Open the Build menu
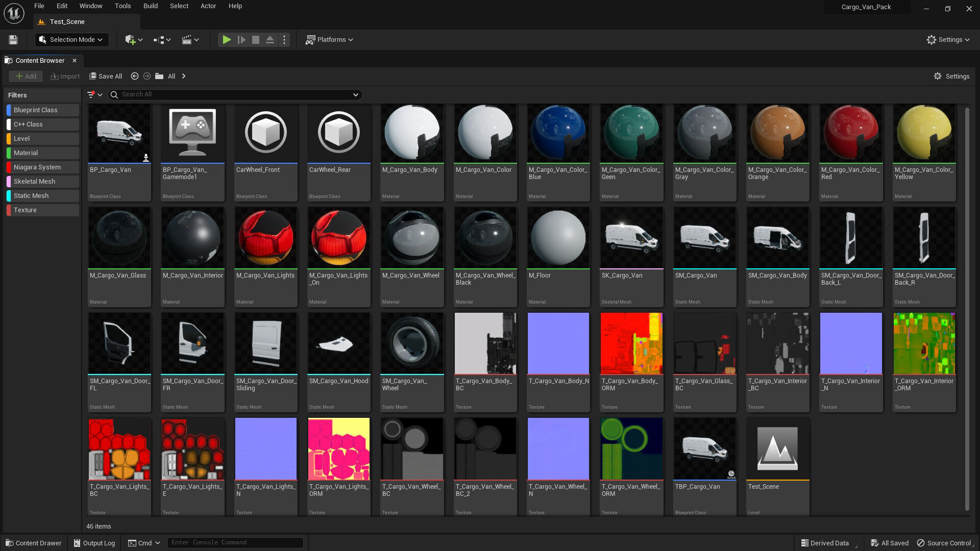 pyautogui.click(x=150, y=6)
